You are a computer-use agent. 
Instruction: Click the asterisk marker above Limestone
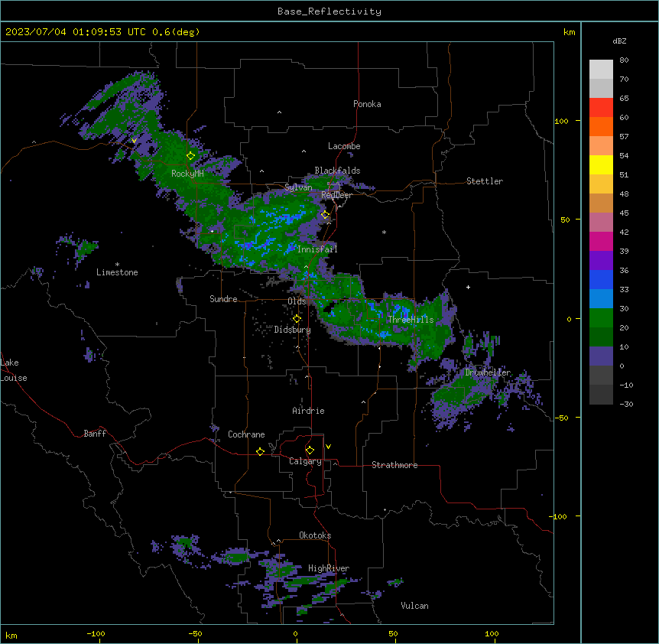click(x=117, y=265)
